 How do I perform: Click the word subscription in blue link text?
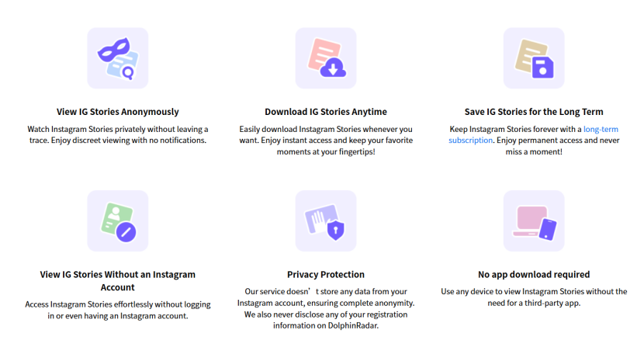tap(471, 140)
